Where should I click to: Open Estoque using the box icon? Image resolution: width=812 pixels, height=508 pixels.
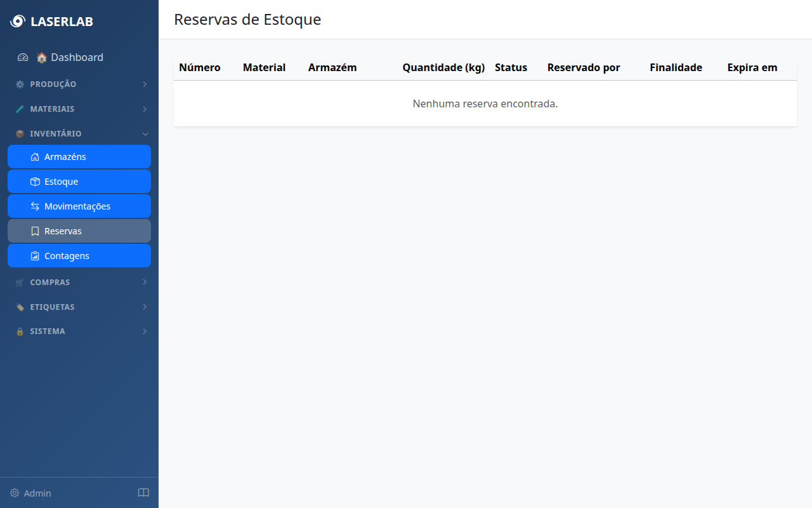pyautogui.click(x=35, y=181)
